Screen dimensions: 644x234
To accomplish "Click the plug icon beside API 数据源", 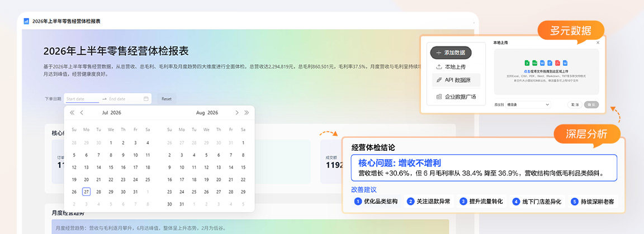I will point(439,80).
